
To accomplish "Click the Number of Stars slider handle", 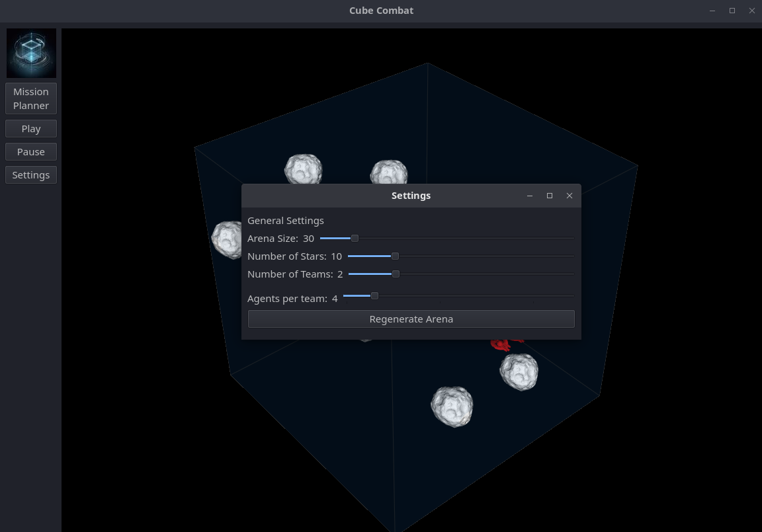I will (395, 256).
